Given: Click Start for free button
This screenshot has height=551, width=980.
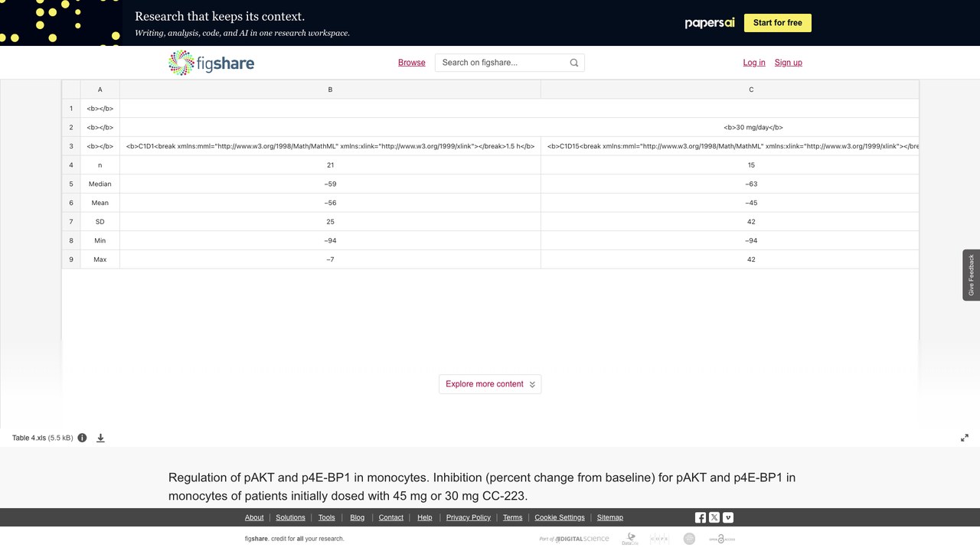Looking at the screenshot, I should click(x=778, y=23).
